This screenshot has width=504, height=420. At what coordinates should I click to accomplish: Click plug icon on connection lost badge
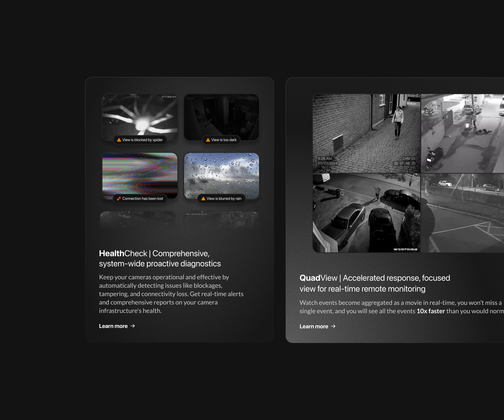click(x=119, y=198)
